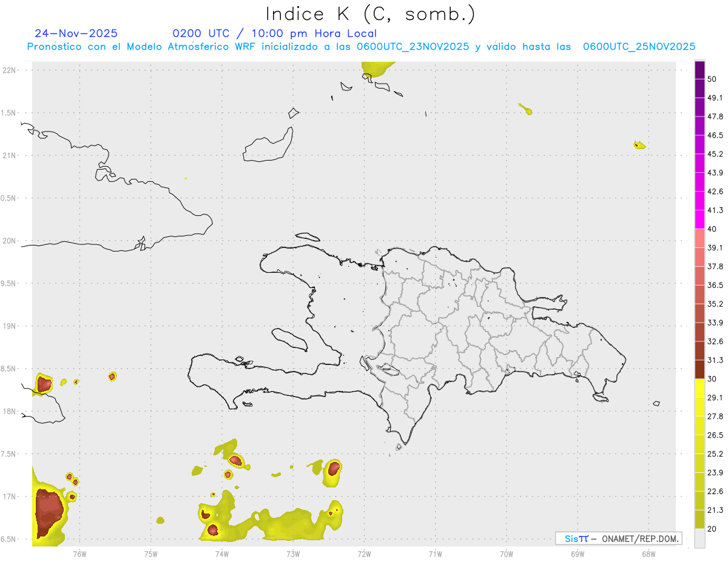Click the "68W" longitude label

pyautogui.click(x=649, y=554)
